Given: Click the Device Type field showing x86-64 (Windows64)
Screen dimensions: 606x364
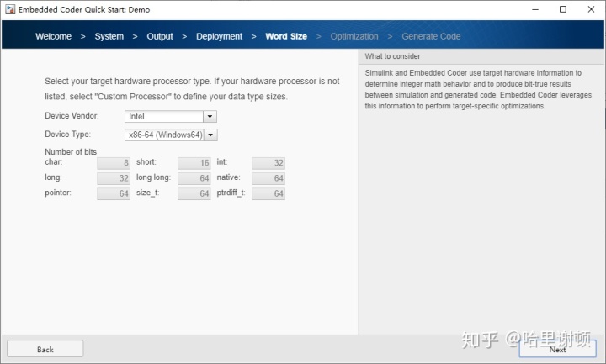Looking at the screenshot, I should click(164, 135).
